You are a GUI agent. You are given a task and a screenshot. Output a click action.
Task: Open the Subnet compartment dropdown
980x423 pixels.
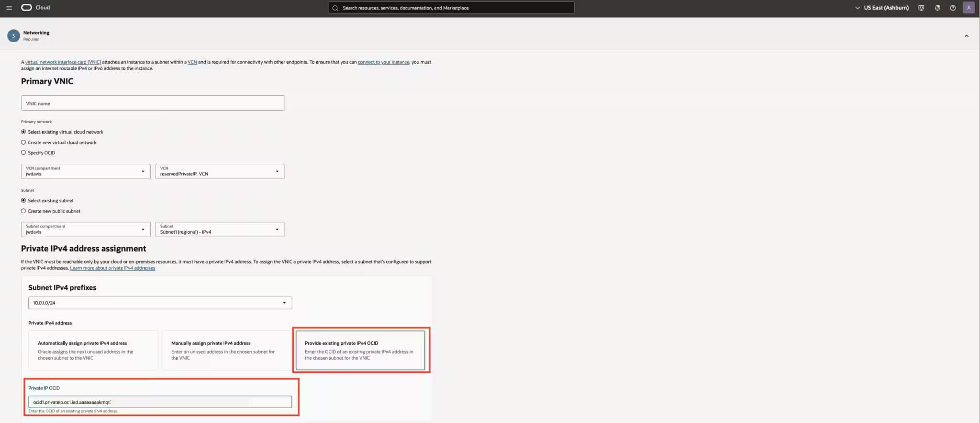coord(86,229)
